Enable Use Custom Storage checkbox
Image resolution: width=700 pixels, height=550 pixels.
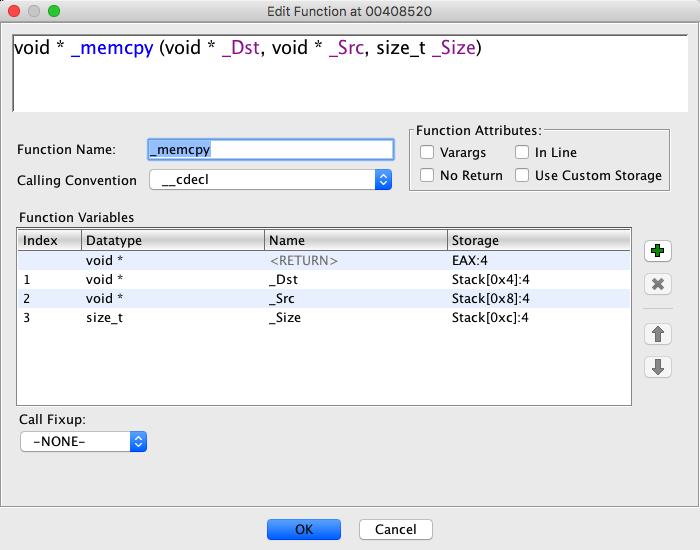(x=522, y=176)
